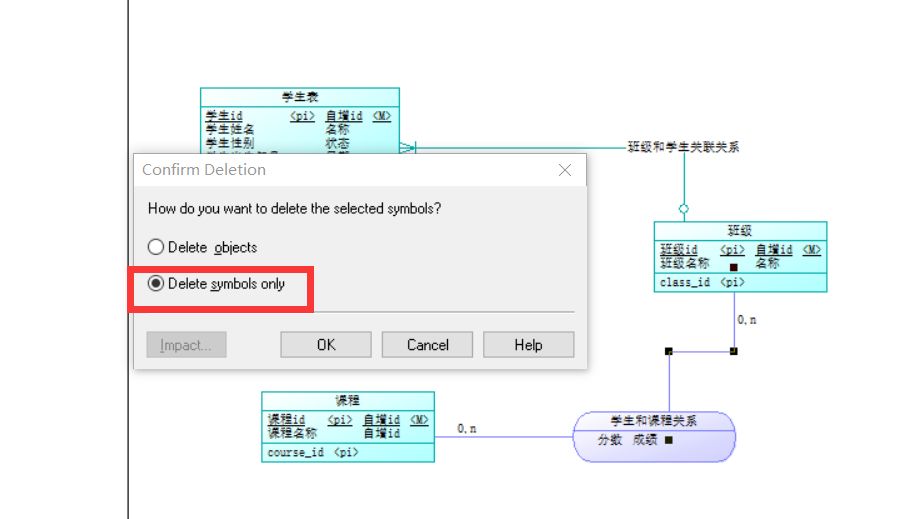Click the 分数 attribute in association

tap(609, 440)
